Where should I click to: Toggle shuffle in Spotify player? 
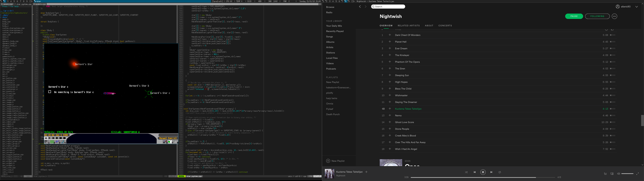[466, 172]
